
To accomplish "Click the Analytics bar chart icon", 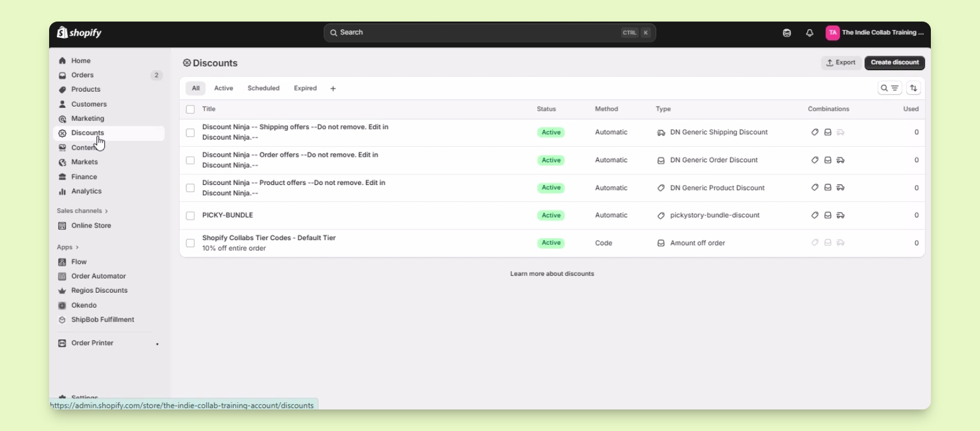I will pyautogui.click(x=62, y=192).
